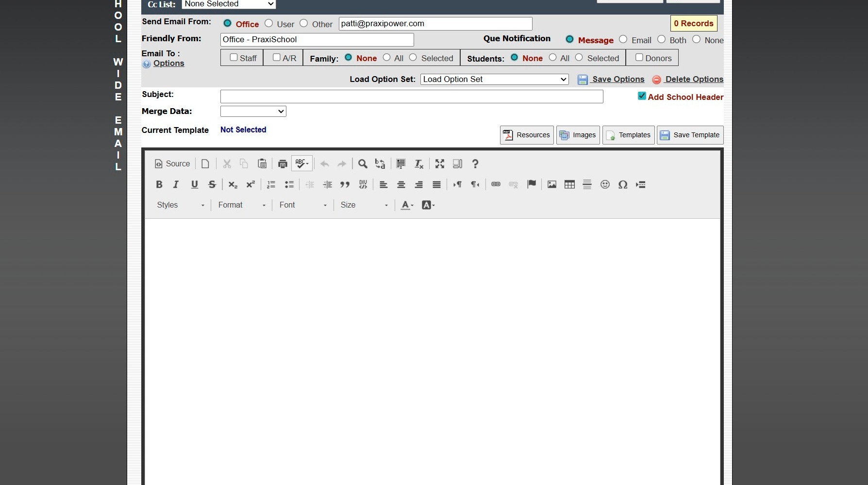The height and width of the screenshot is (485, 868).
Task: Align text to the left
Action: pos(384,184)
